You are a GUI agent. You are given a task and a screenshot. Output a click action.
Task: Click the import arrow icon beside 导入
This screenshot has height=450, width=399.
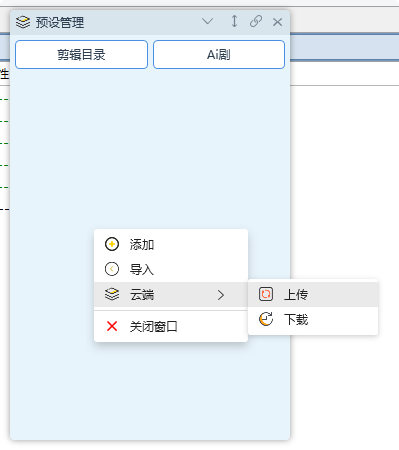[112, 269]
